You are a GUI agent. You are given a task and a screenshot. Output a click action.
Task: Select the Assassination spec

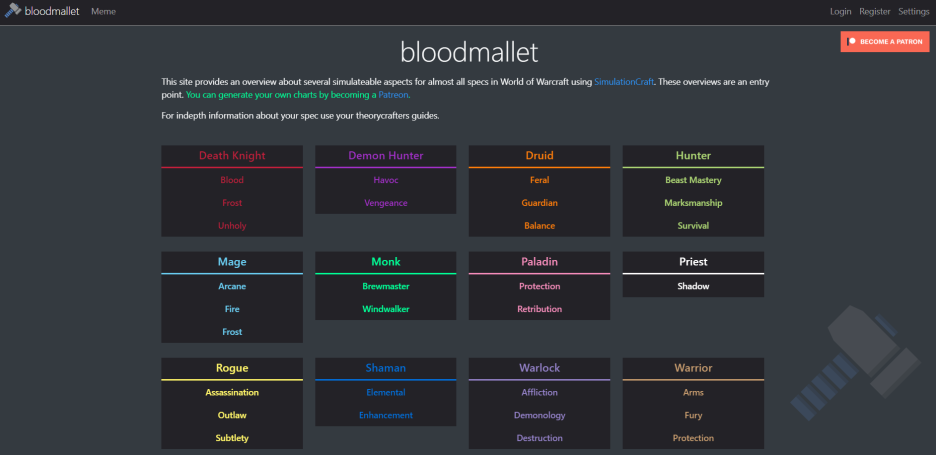[x=232, y=392]
